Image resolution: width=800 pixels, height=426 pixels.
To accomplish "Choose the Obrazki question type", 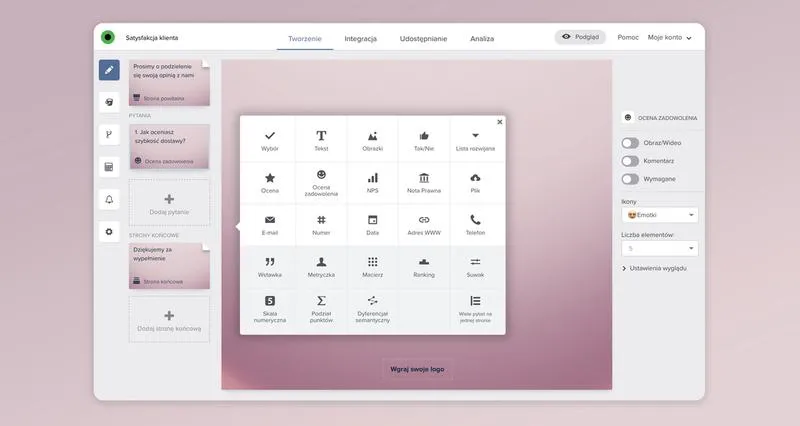I will click(372, 141).
